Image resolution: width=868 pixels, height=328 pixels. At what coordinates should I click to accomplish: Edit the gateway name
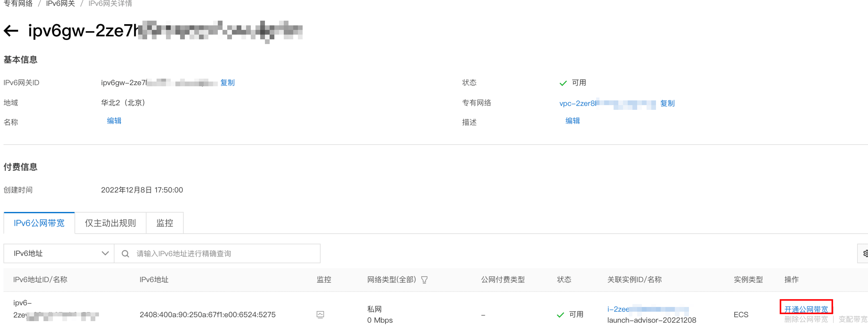114,121
